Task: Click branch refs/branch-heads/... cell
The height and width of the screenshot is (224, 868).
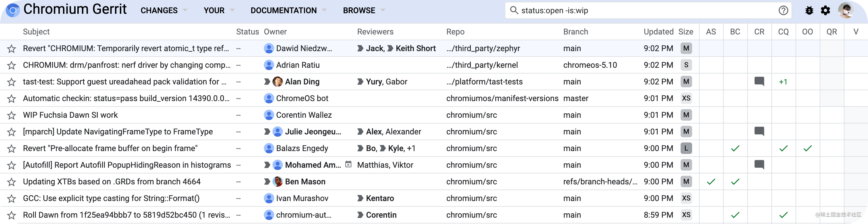Action: pos(600,181)
